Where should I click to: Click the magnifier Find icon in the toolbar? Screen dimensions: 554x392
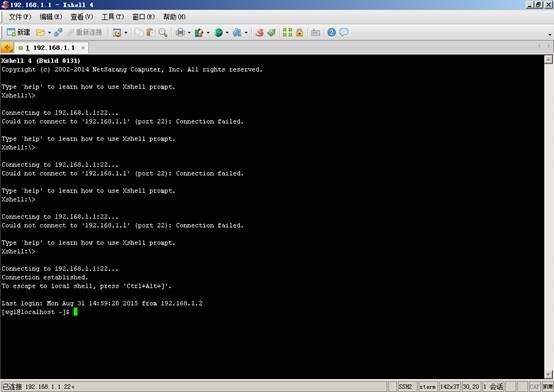tap(163, 33)
